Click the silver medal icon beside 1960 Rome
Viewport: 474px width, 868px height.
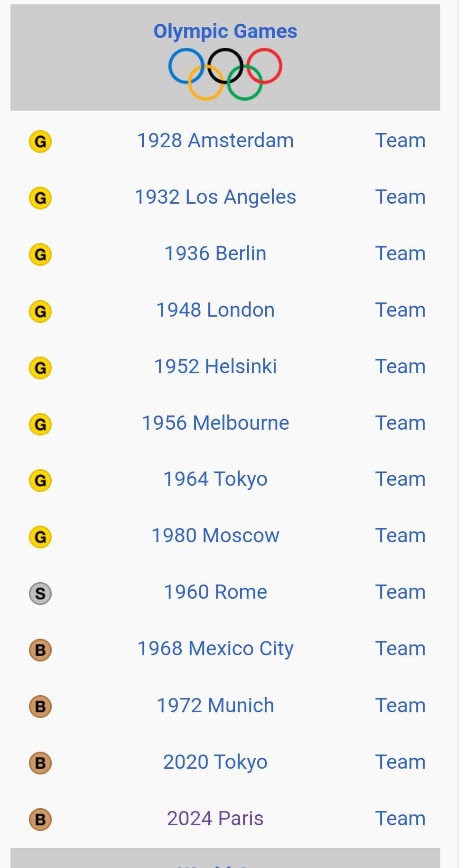(x=40, y=594)
